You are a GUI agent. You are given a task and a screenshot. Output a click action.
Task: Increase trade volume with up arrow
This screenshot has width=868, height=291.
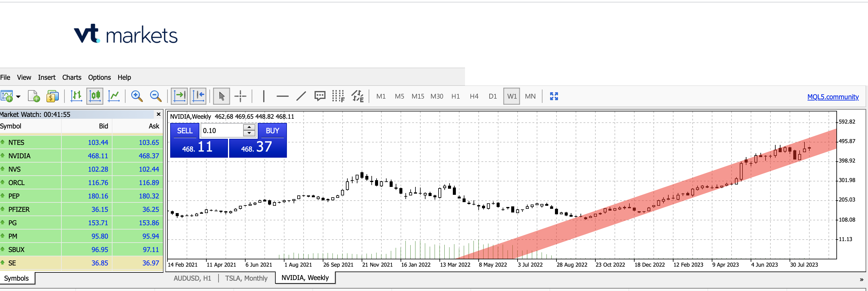coord(249,127)
